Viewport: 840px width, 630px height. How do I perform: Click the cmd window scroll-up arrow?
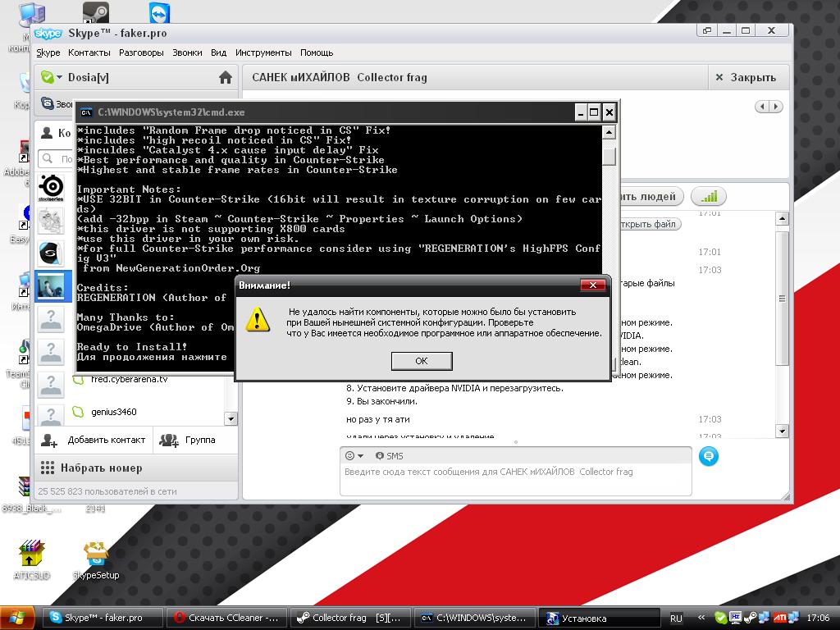[609, 132]
